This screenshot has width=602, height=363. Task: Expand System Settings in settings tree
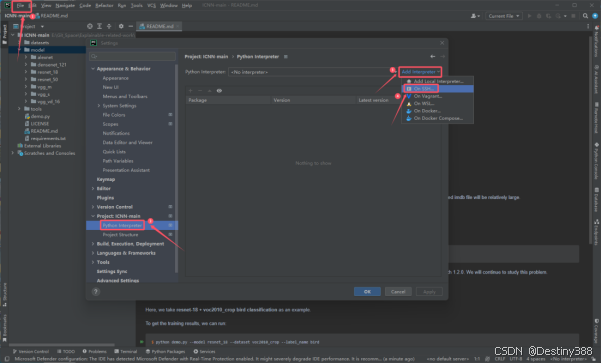click(x=99, y=106)
